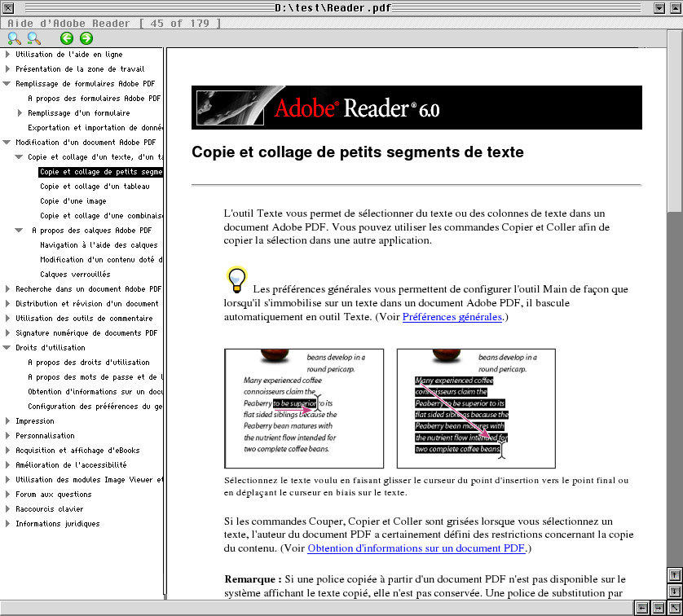Collapse "A propos des calques Adobe PDF"
Viewport: 683px width, 616px height.
pyautogui.click(x=19, y=231)
